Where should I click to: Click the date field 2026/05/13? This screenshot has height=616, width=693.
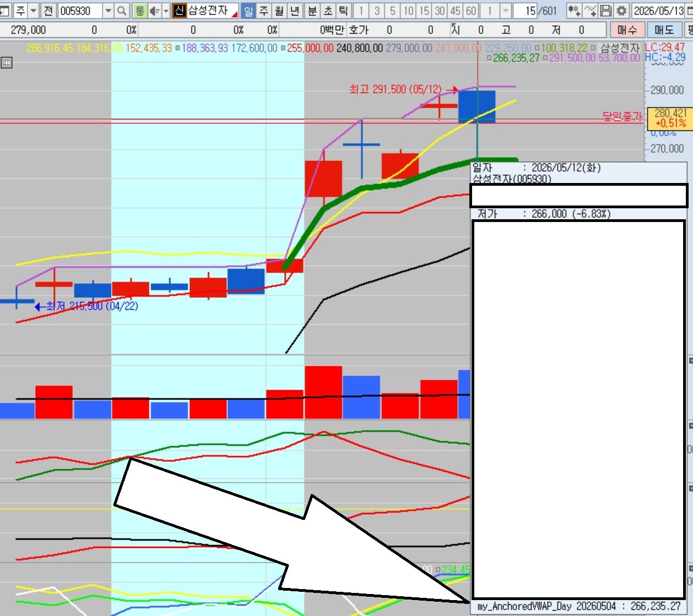coord(658,10)
